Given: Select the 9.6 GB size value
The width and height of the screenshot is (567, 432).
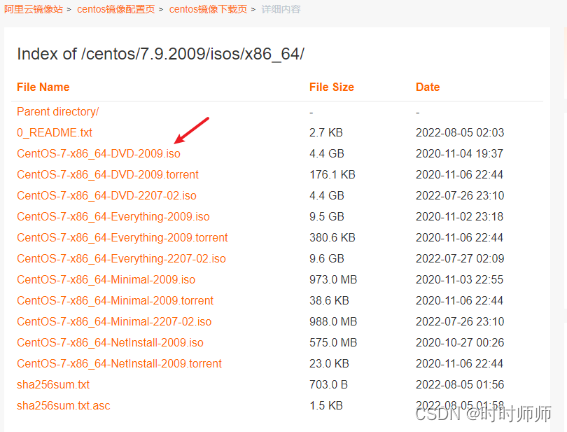Looking at the screenshot, I should pyautogui.click(x=327, y=258).
